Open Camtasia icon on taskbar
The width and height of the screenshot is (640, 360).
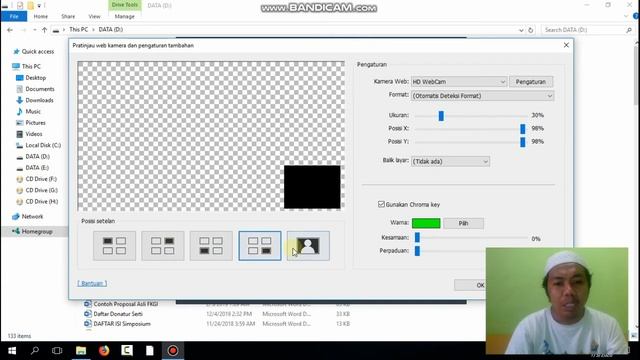point(127,351)
